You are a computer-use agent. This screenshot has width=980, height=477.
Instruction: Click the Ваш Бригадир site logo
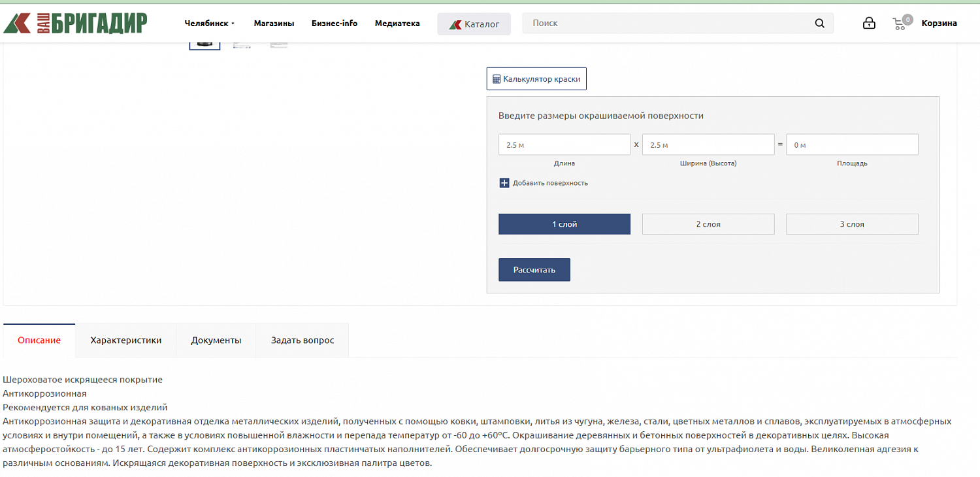coord(75,23)
